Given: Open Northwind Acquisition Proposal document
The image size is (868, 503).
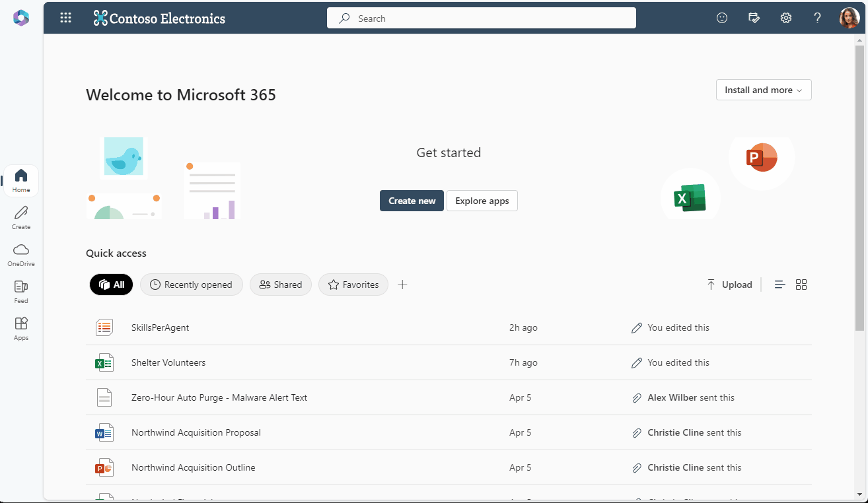Looking at the screenshot, I should pyautogui.click(x=196, y=432).
